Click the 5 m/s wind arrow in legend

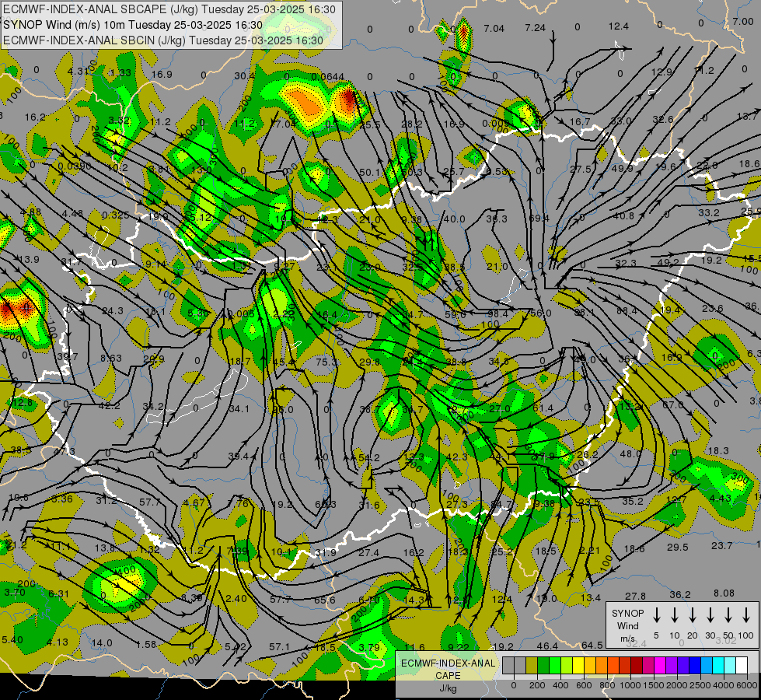(x=656, y=615)
